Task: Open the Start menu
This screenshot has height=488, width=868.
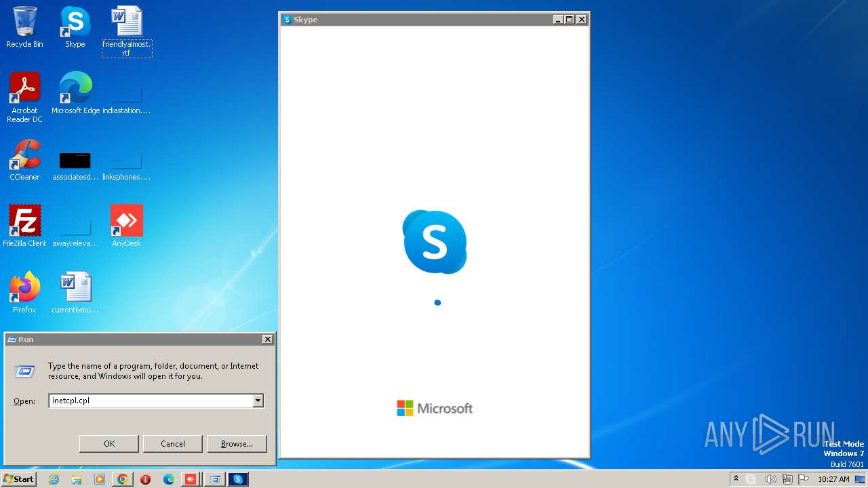Action: [x=18, y=479]
